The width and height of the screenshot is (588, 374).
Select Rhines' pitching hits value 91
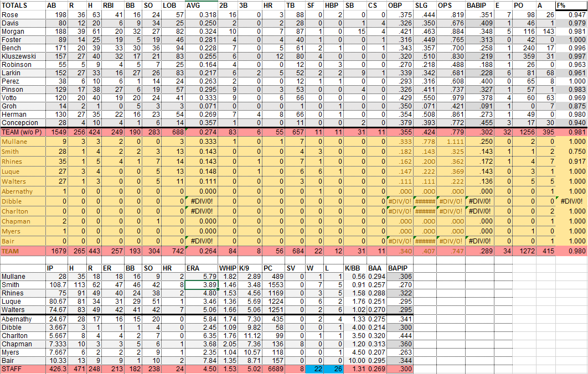(78, 293)
